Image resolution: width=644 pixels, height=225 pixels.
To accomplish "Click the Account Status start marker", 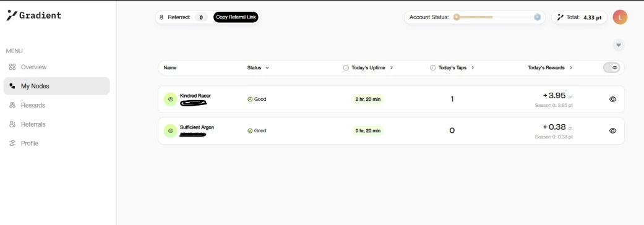I will pos(457,17).
